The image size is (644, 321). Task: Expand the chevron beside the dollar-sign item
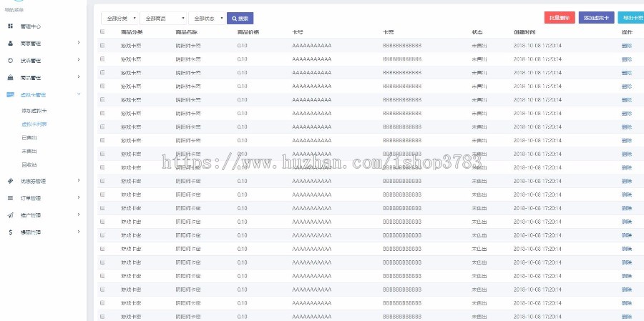[x=79, y=232]
